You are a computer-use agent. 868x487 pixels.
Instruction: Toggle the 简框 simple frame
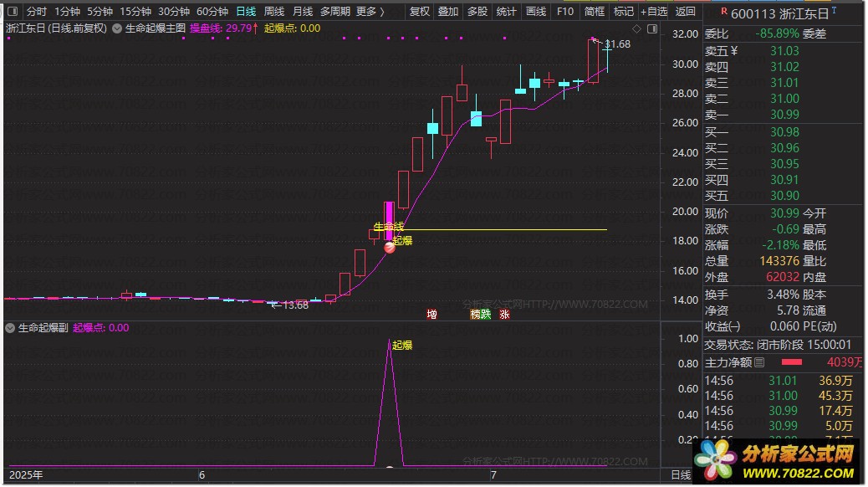coord(595,11)
